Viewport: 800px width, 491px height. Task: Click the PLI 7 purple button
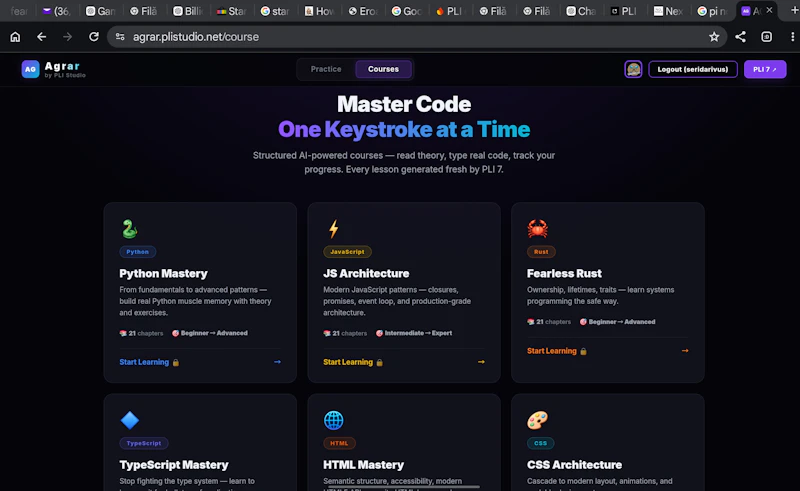[765, 69]
